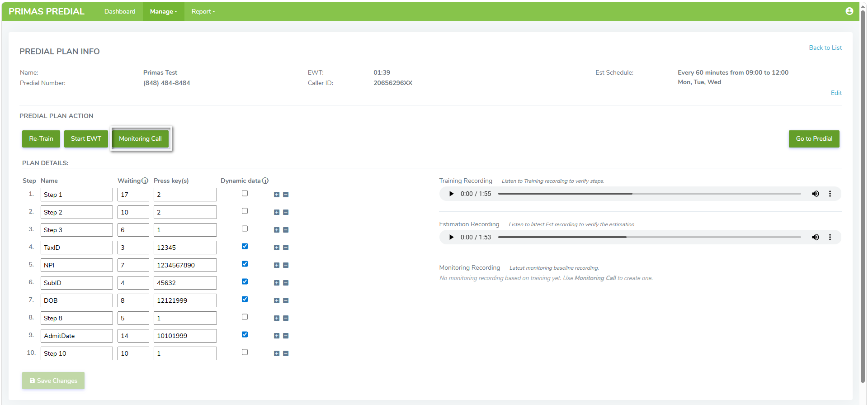Remove Step 10 row
The width and height of the screenshot is (868, 405).
point(286,353)
